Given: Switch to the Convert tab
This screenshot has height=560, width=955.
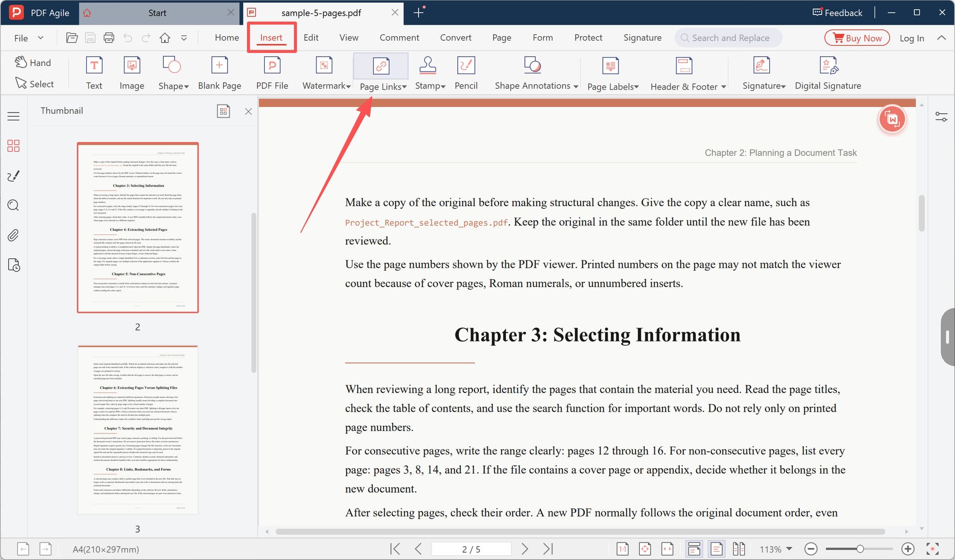Looking at the screenshot, I should pyautogui.click(x=456, y=37).
